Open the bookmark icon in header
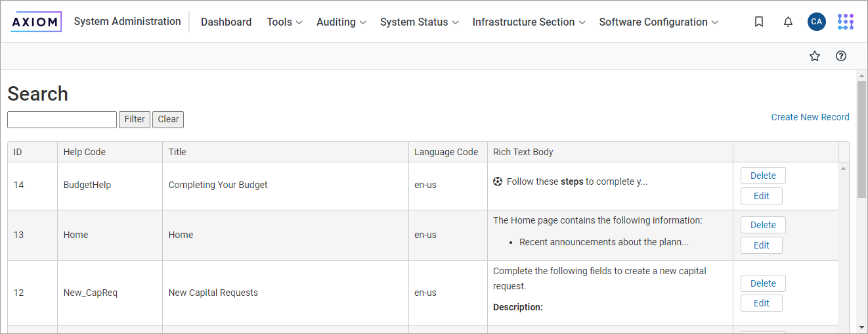 tap(759, 22)
